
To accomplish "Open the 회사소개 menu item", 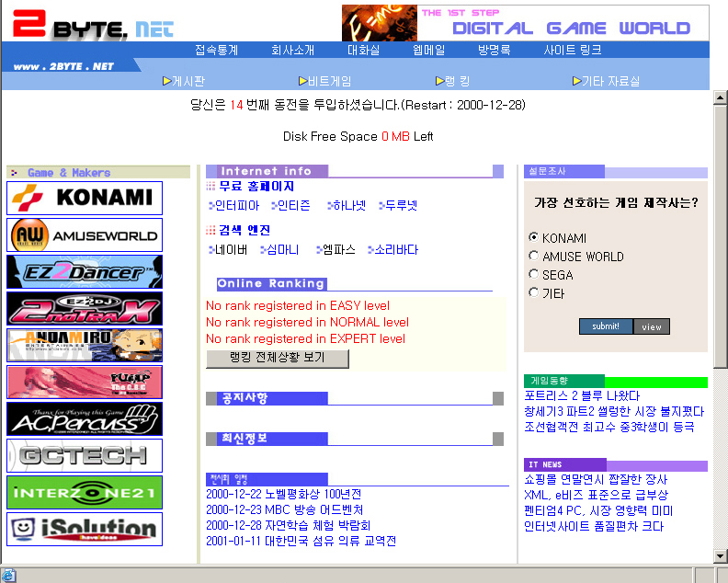I will coord(293,50).
